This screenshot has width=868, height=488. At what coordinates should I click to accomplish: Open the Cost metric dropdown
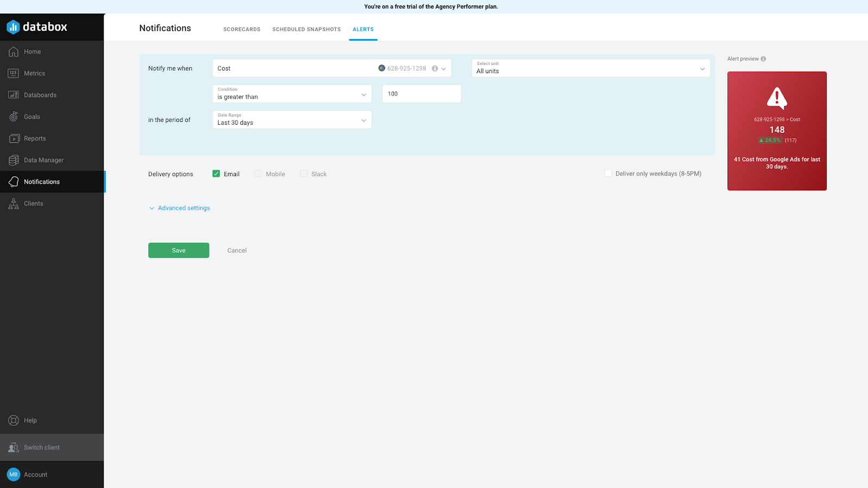pyautogui.click(x=331, y=68)
